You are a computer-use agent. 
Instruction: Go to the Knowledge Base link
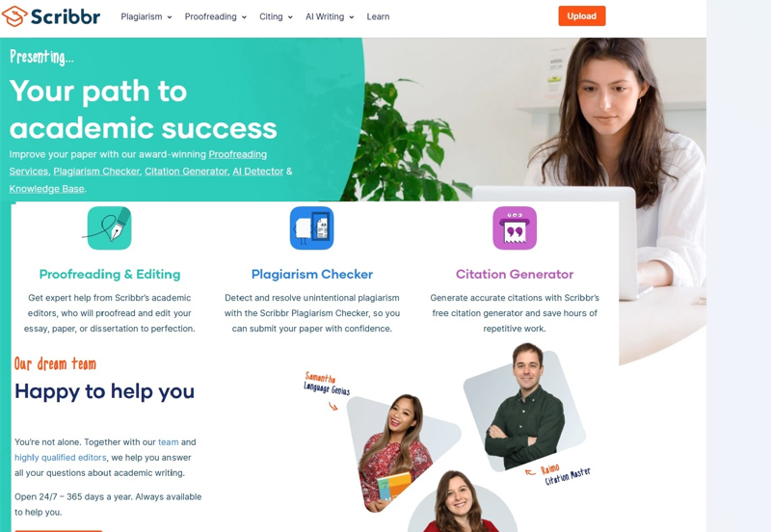coord(46,189)
